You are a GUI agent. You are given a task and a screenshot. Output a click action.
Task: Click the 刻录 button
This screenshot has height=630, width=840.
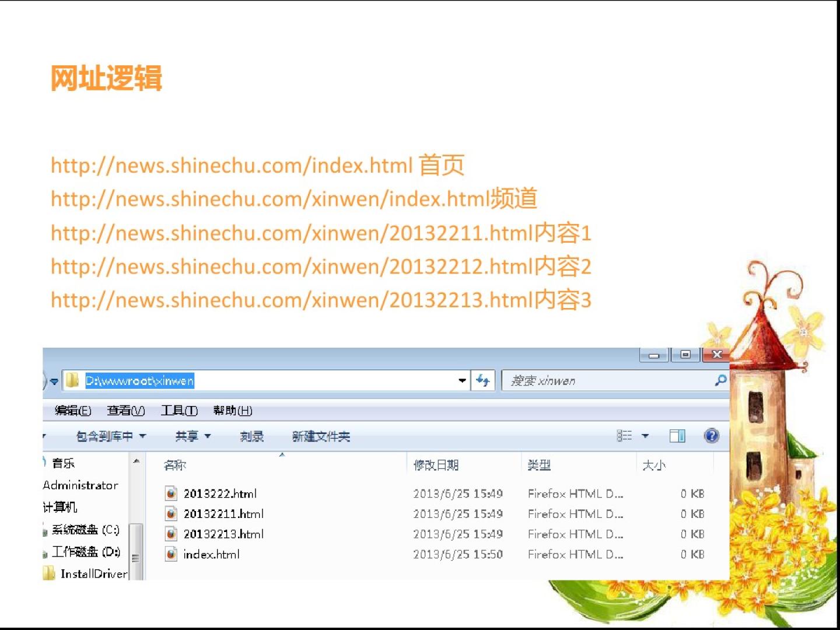pyautogui.click(x=252, y=436)
